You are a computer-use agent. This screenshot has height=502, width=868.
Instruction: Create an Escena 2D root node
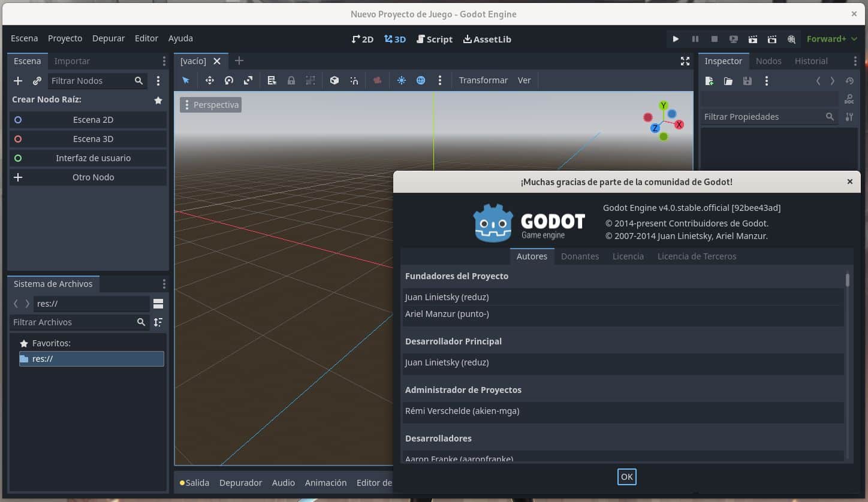88,120
